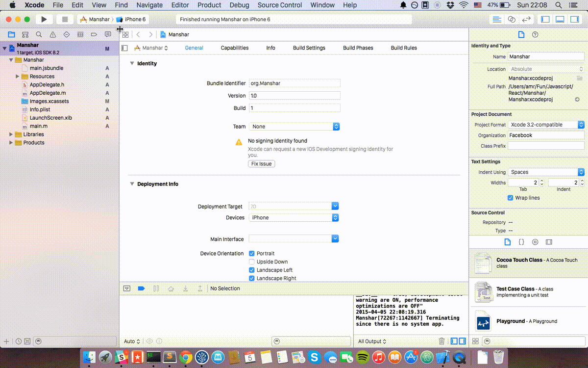Click the Bundle Identifier field
Screen dimensions: 588x368
point(294,83)
